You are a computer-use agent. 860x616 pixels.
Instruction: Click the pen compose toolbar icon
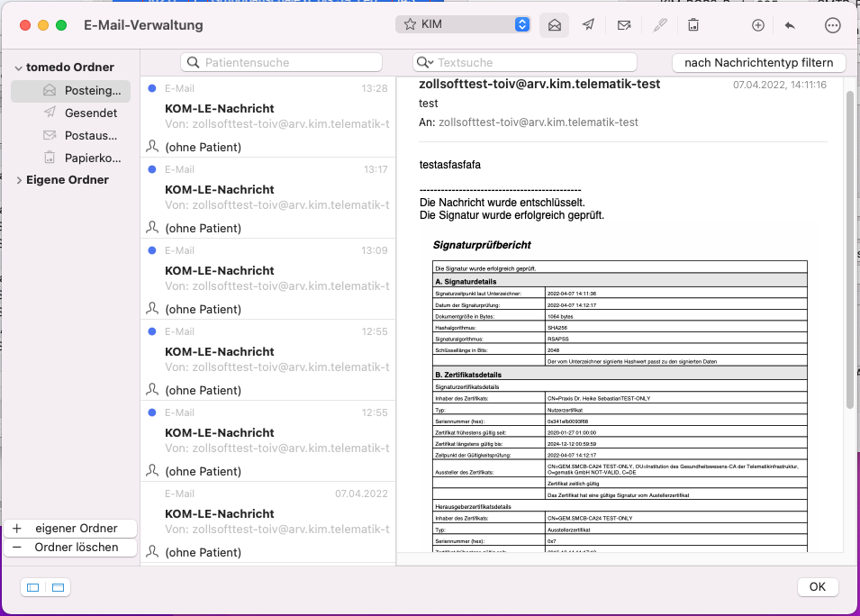click(x=660, y=25)
